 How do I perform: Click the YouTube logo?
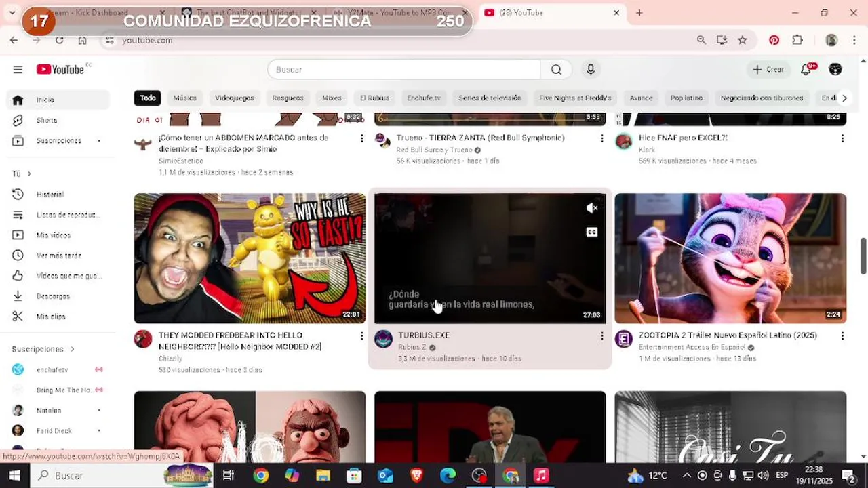tap(60, 69)
